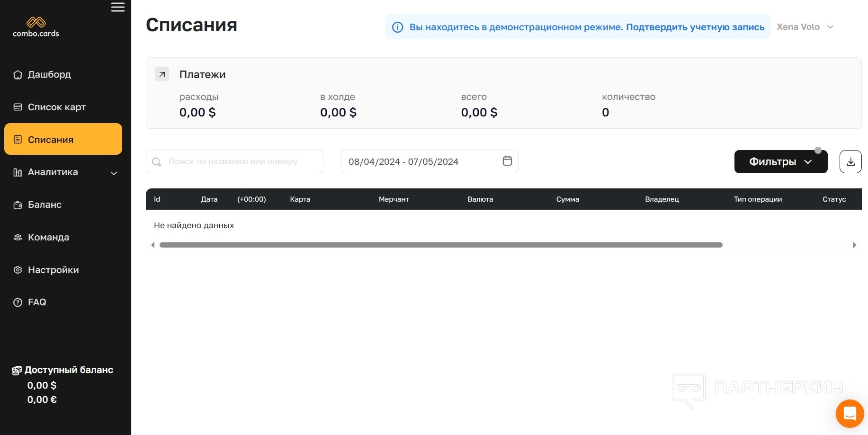868x435 pixels.
Task: Open the FAQ page
Action: tap(37, 302)
